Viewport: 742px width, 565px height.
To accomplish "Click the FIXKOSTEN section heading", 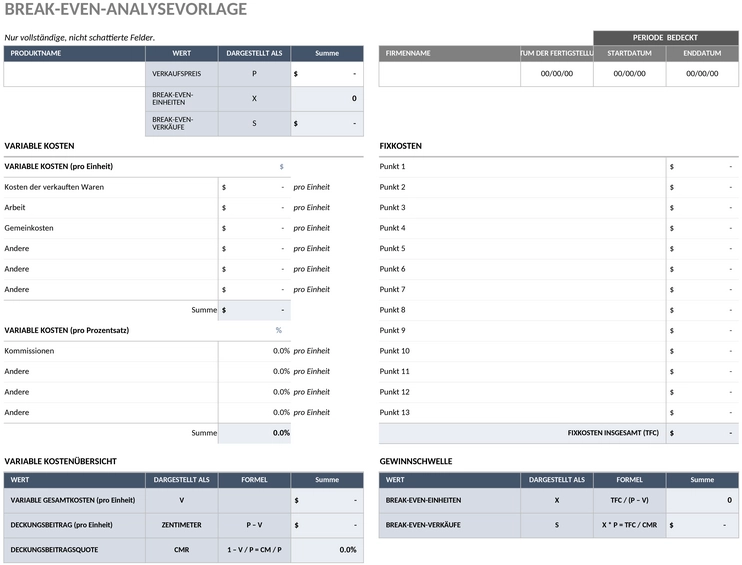I will (x=400, y=146).
